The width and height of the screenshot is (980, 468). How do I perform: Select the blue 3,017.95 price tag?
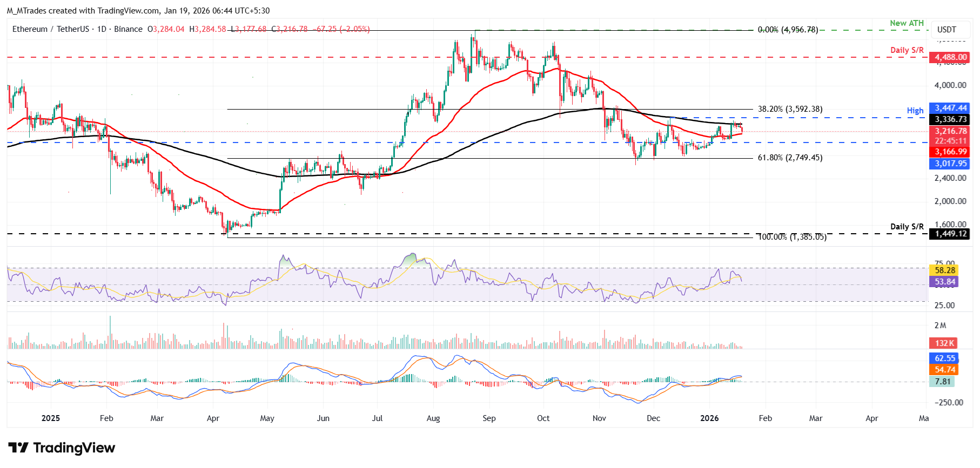tap(950, 164)
